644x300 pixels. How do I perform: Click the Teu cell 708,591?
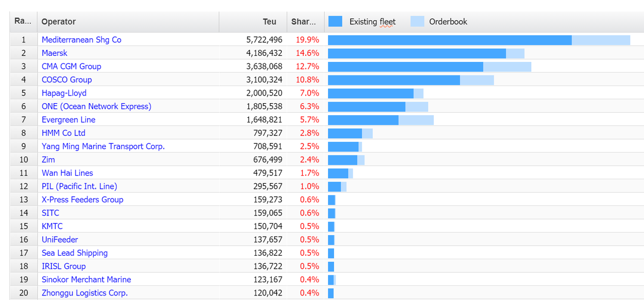pyautogui.click(x=268, y=146)
